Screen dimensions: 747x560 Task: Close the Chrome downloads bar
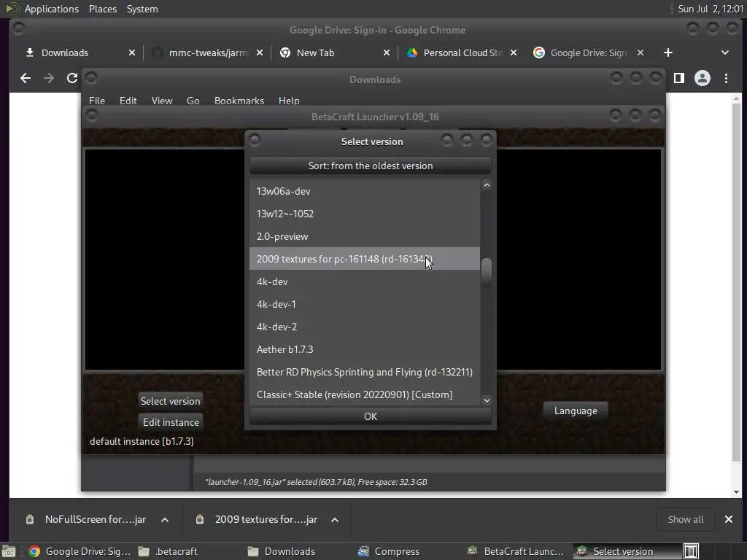coord(729,519)
